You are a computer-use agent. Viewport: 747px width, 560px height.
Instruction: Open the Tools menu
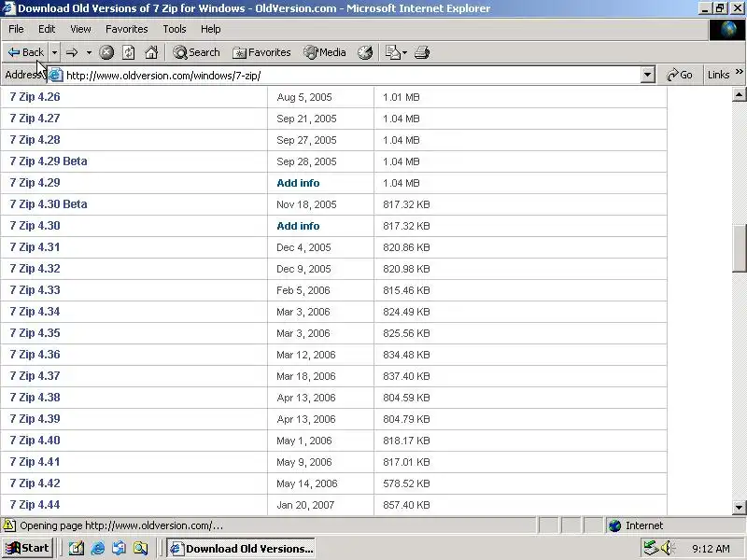pyautogui.click(x=175, y=29)
